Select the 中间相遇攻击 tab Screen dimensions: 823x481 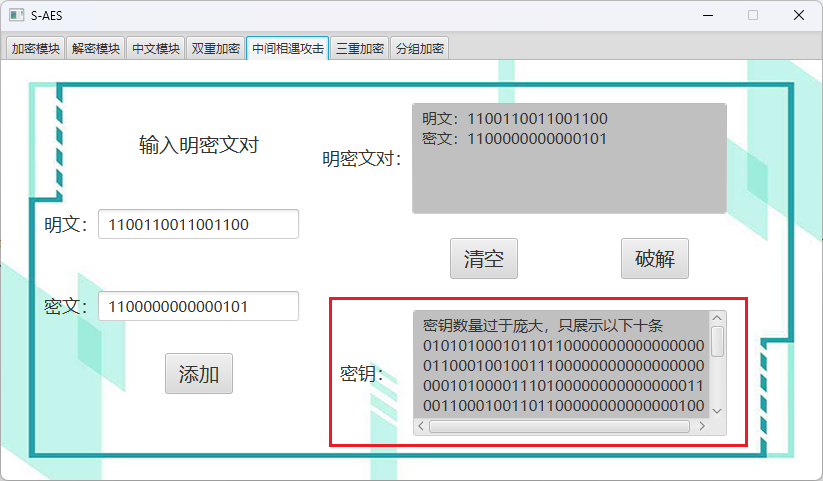[288, 48]
